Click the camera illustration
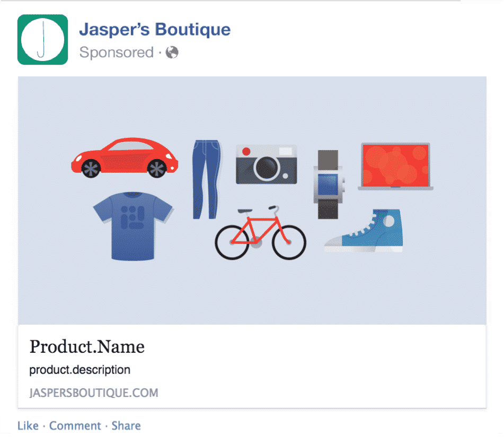Viewport: 504px width, 444px height. pos(267,164)
